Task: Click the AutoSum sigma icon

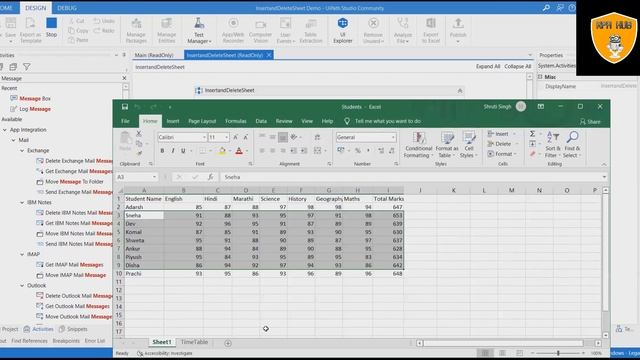Action: point(533,134)
